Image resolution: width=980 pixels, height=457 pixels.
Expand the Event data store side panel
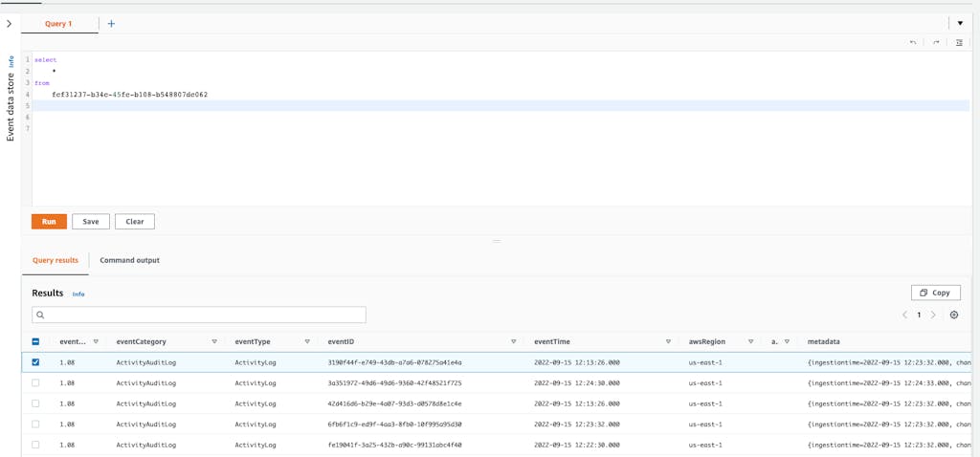click(x=10, y=23)
